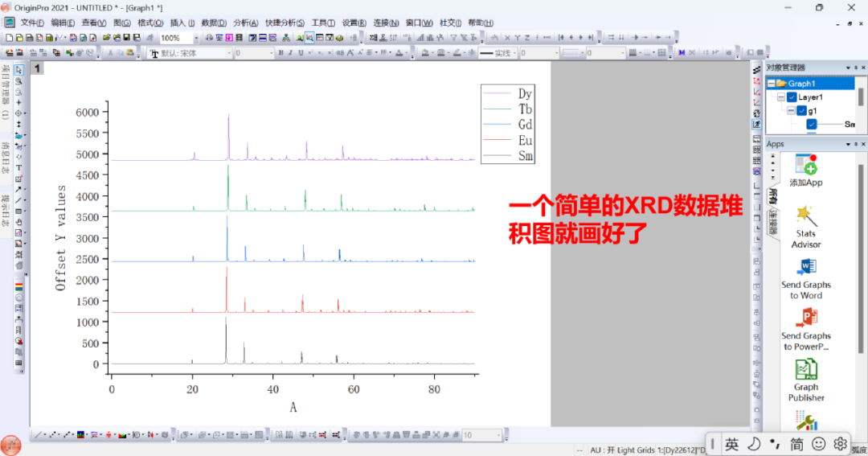The height and width of the screenshot is (456, 868).
Task: Uncheck the Sm plot checkbox
Action: click(x=812, y=124)
